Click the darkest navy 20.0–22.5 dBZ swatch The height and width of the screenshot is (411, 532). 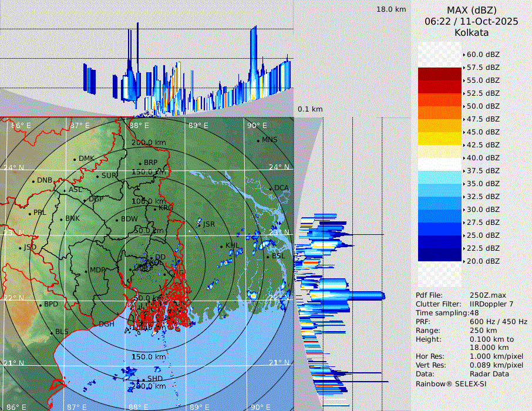[x=439, y=255]
